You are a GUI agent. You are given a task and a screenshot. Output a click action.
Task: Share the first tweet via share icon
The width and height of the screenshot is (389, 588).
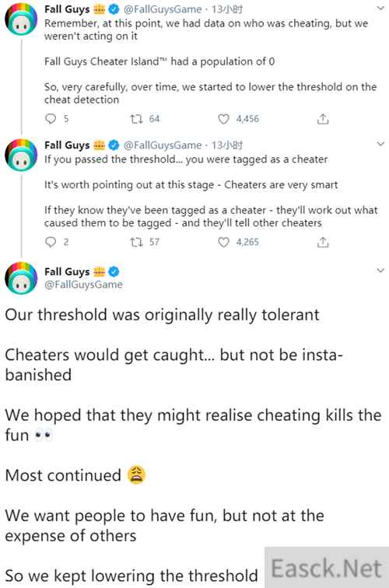coord(323,119)
